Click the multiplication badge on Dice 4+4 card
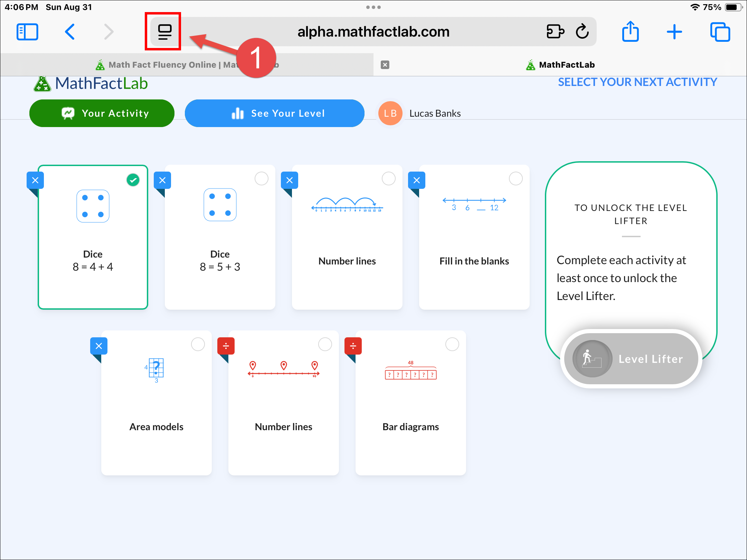Image resolution: width=747 pixels, height=560 pixels. (35, 180)
